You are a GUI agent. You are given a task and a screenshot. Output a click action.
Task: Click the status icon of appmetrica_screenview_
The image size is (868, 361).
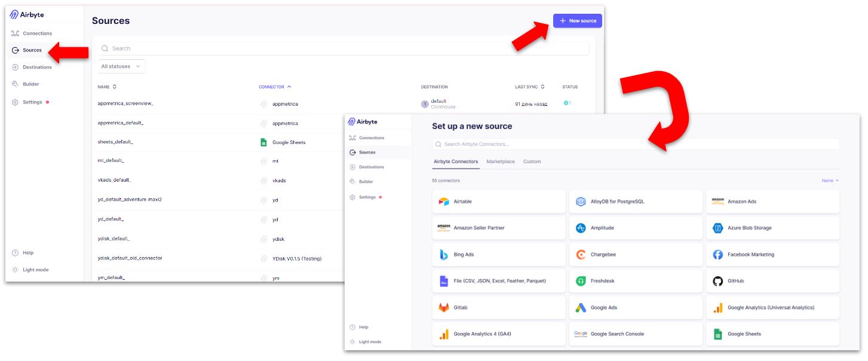pos(566,103)
